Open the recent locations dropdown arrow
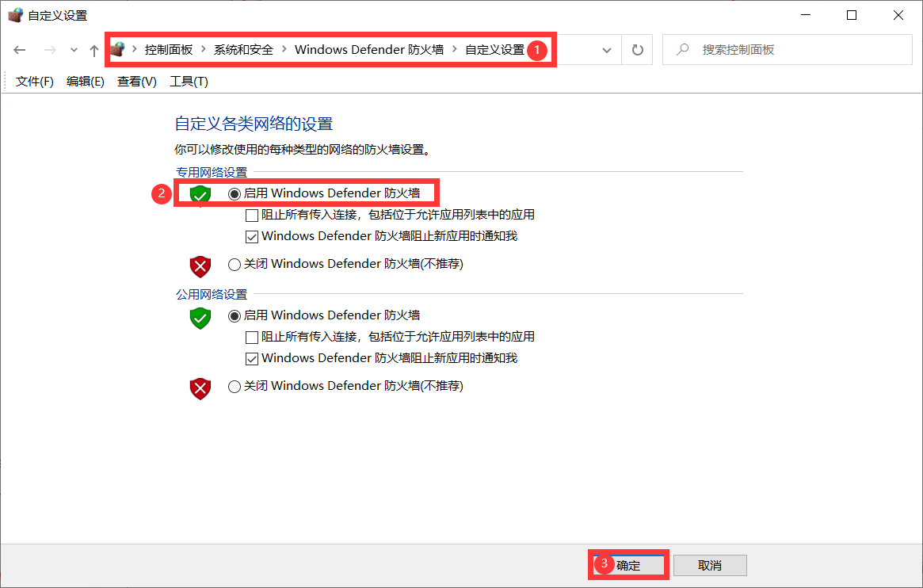Image resolution: width=923 pixels, height=588 pixels. pos(74,50)
